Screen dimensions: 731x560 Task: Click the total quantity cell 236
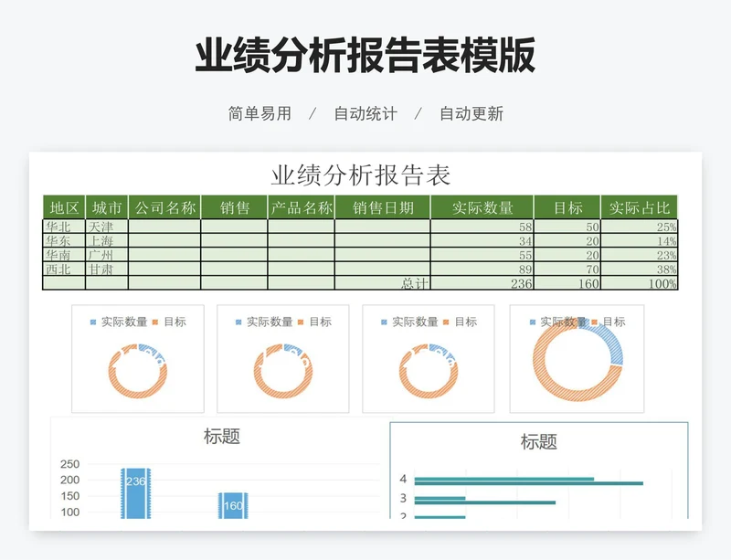tap(482, 282)
